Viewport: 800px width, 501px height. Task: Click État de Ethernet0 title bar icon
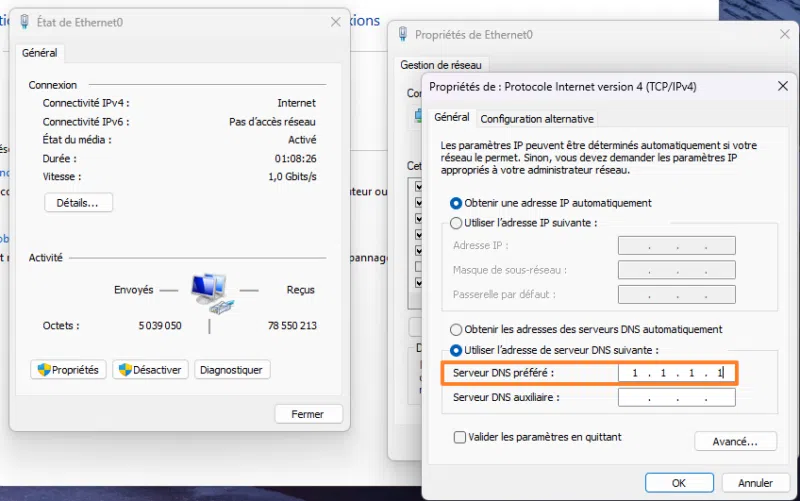coord(24,22)
